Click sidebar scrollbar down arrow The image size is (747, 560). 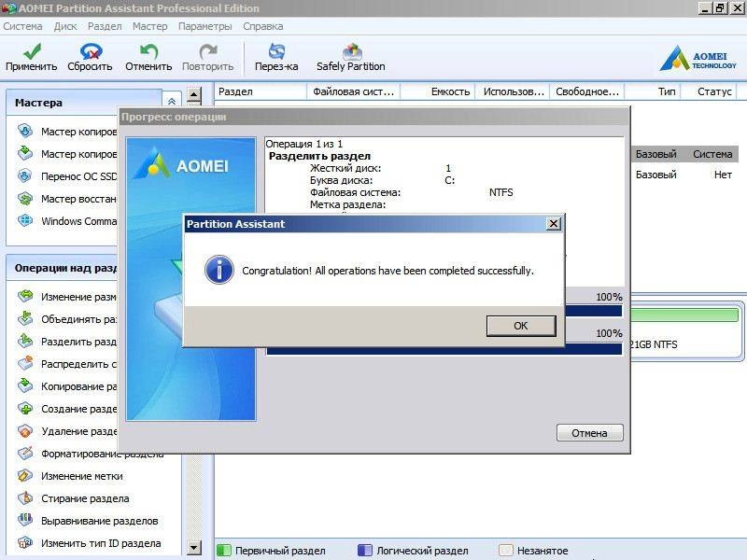193,548
